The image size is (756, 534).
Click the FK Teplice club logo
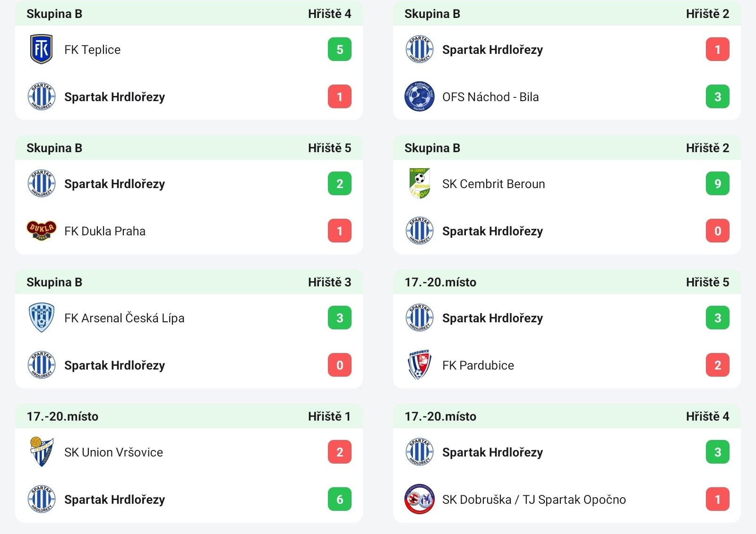42,49
